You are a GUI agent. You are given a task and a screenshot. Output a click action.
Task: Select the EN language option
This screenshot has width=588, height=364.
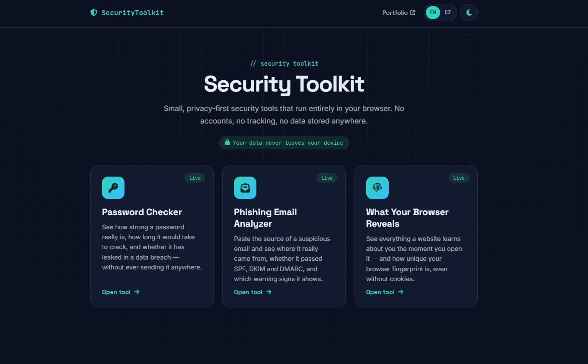coord(433,13)
